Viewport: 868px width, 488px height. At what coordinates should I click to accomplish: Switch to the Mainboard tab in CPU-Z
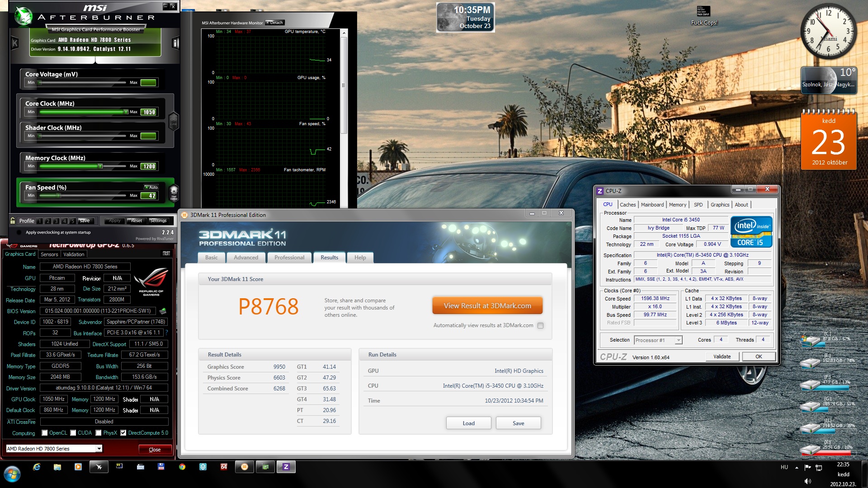coord(652,205)
